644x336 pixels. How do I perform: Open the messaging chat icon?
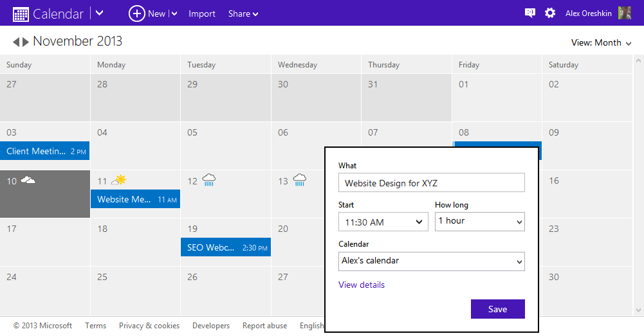[x=530, y=13]
